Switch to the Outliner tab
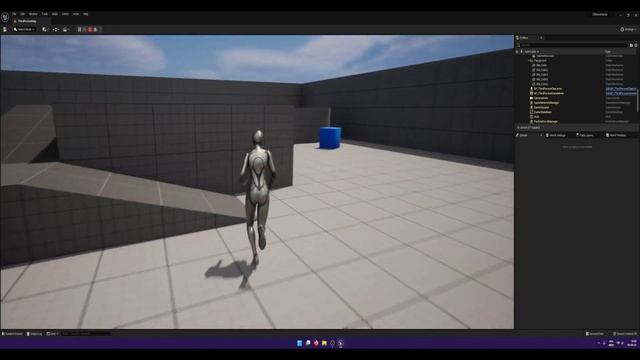 pyautogui.click(x=524, y=38)
